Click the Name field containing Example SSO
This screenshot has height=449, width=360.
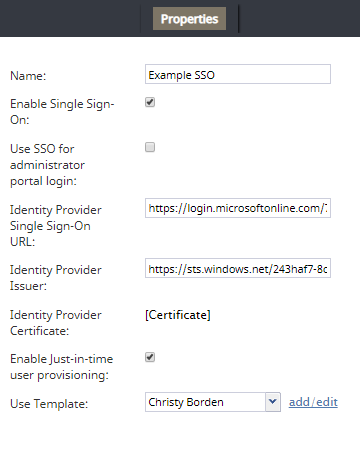point(238,74)
